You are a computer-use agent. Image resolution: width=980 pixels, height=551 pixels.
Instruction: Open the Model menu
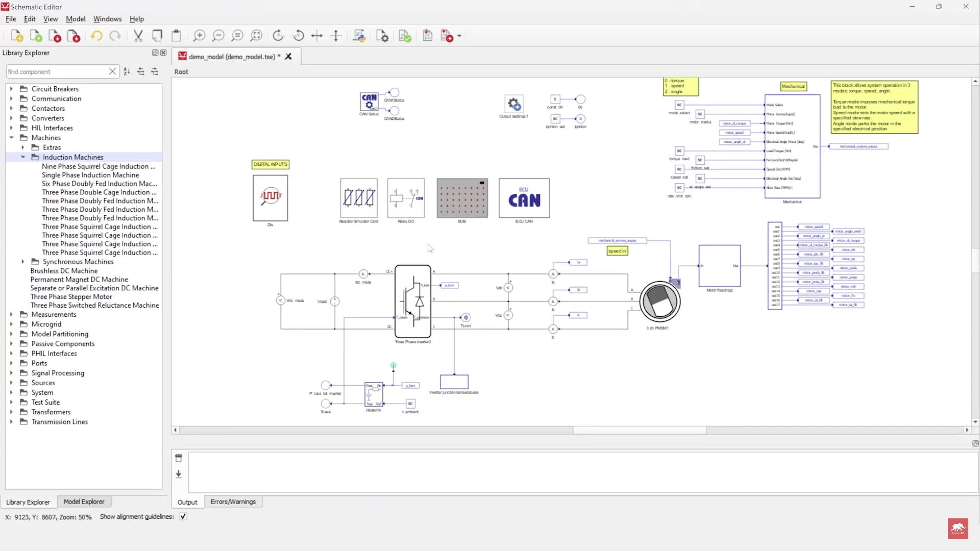click(76, 19)
